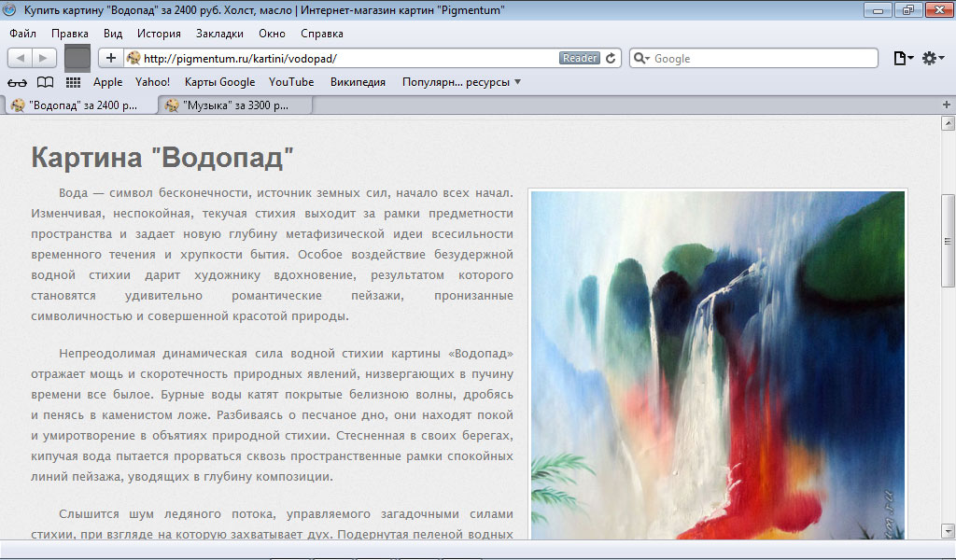Image resolution: width=956 pixels, height=560 pixels.
Task: Click the site favicon in address bar
Action: tap(134, 58)
